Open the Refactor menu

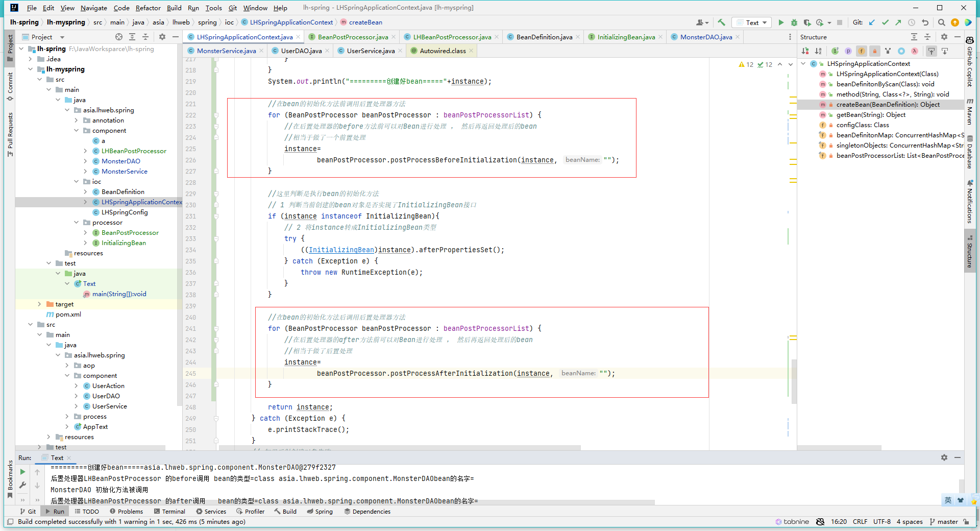pos(148,8)
